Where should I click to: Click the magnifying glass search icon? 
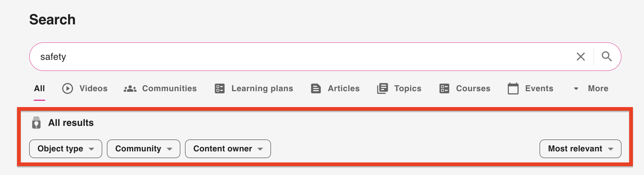607,56
